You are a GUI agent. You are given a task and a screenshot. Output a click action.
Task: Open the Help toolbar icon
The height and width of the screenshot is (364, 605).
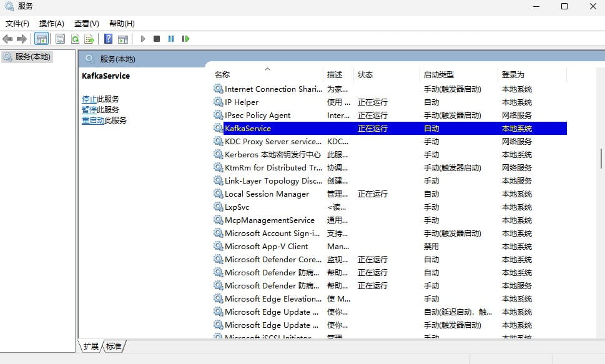click(x=109, y=39)
